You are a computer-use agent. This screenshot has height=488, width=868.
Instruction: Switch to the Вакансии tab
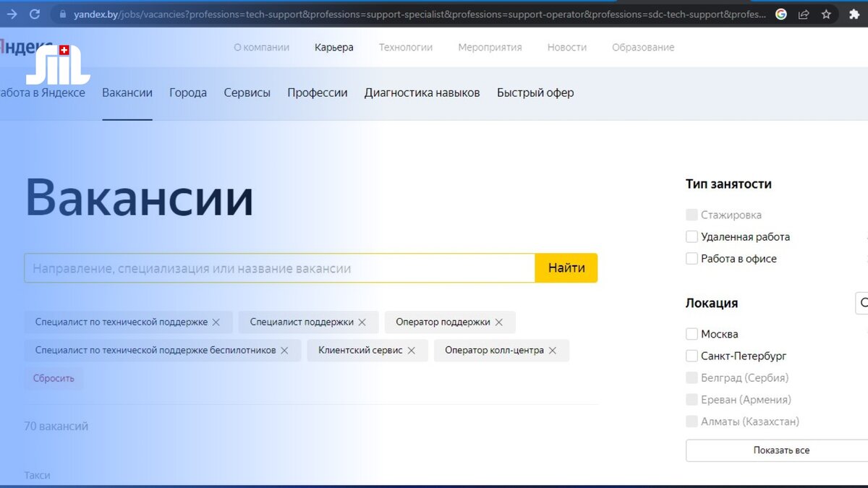(x=127, y=93)
